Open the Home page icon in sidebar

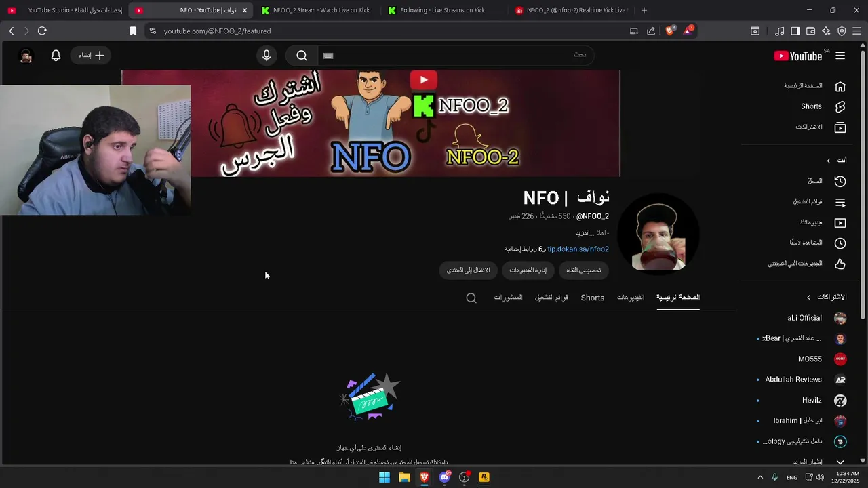(x=840, y=86)
